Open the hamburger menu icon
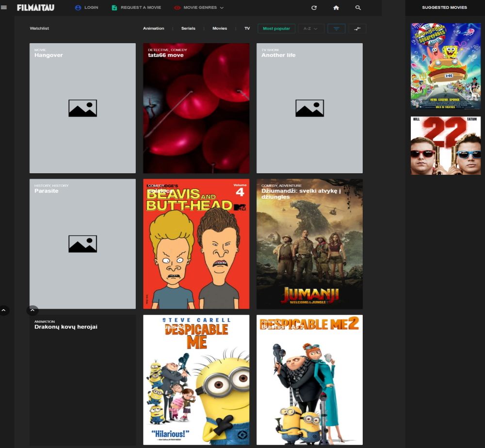The image size is (485, 448). coord(4,7)
